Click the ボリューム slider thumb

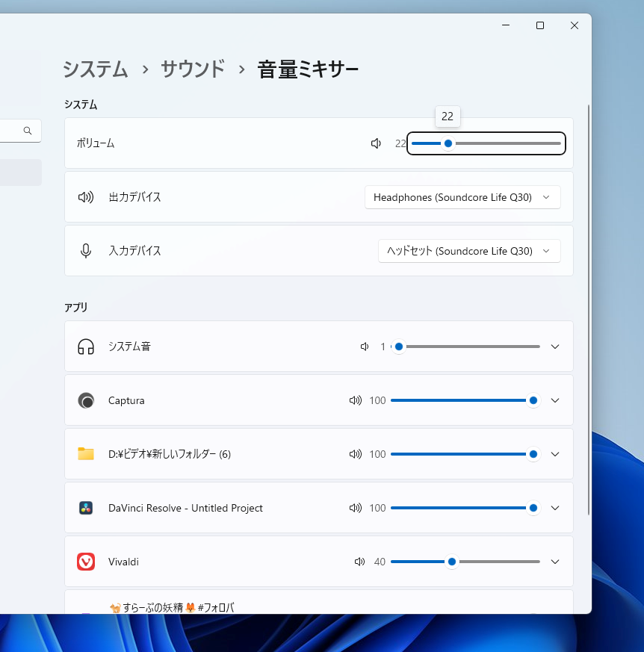click(x=448, y=143)
